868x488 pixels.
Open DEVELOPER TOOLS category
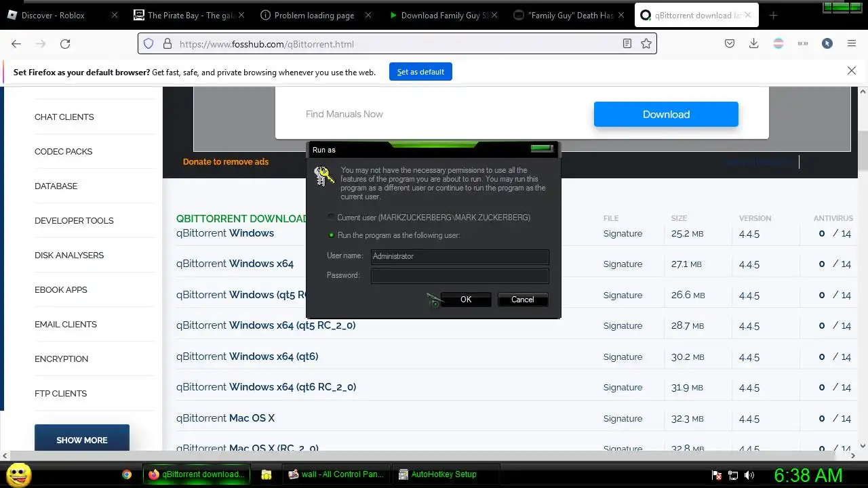click(74, 220)
